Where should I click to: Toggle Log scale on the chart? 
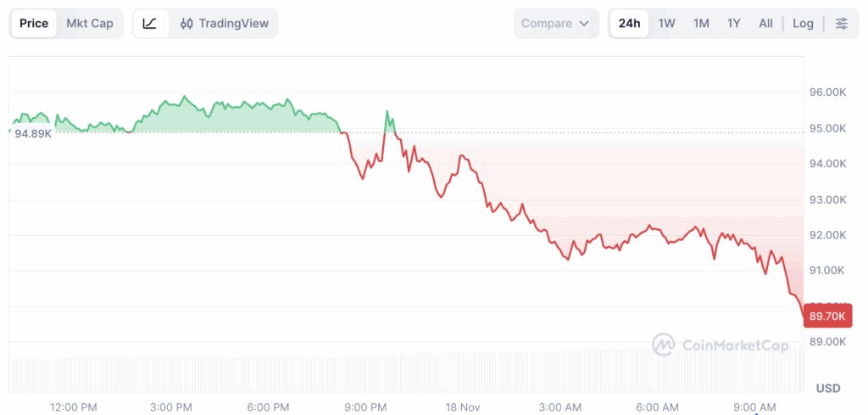803,24
